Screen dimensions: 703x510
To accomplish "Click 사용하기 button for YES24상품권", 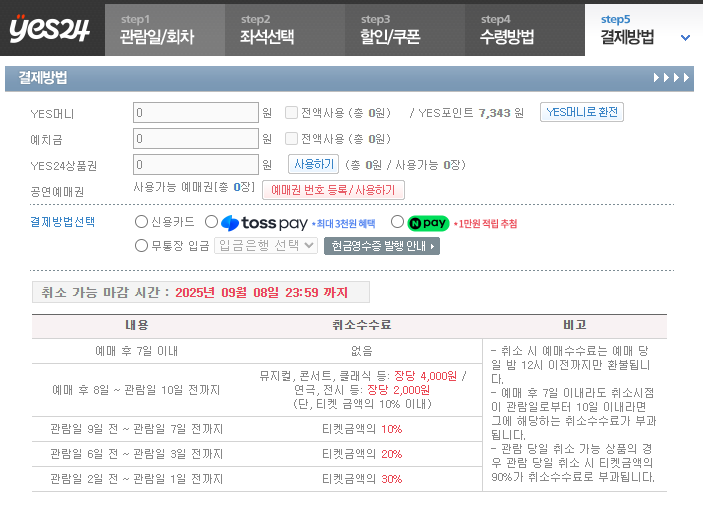I will click(313, 164).
